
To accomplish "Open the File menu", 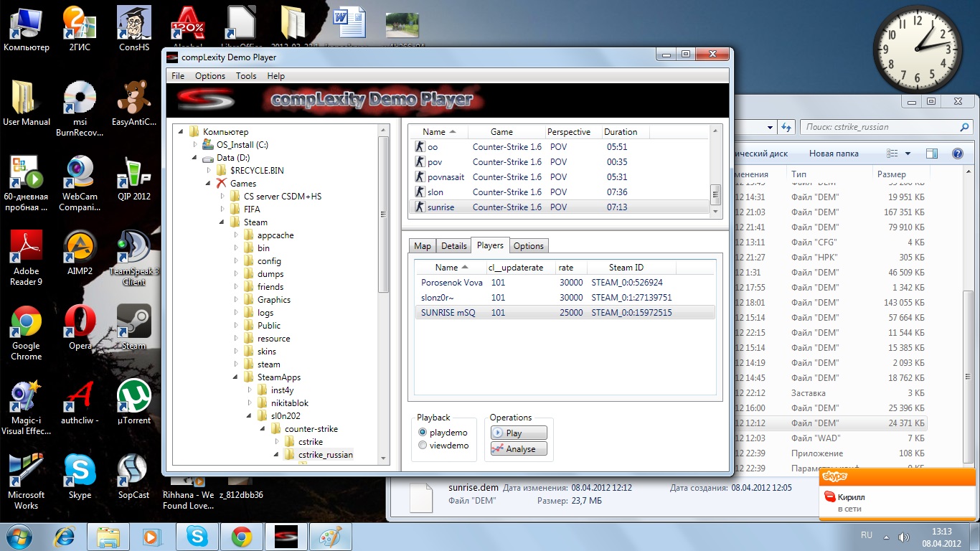I will (x=178, y=76).
